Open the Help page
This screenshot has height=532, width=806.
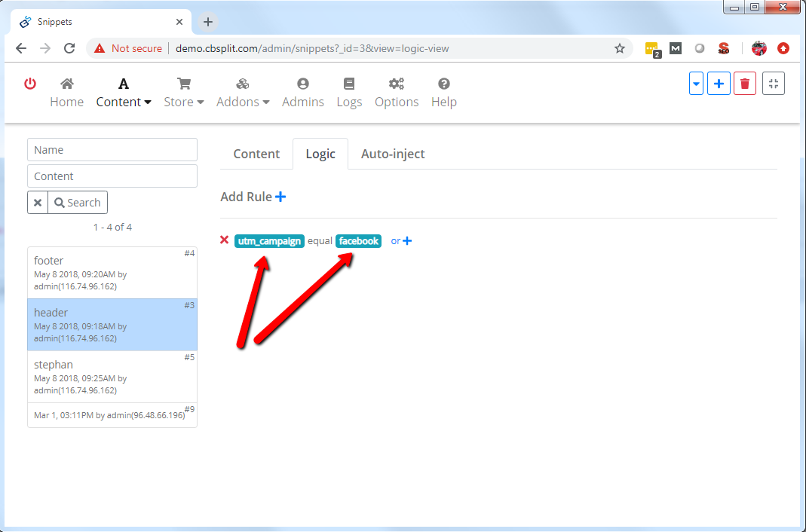(444, 93)
